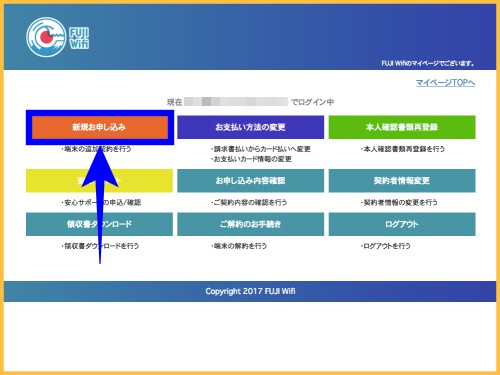Click text 領収書ダウンロードを行う
This screenshot has height=375, width=500.
click(x=100, y=246)
